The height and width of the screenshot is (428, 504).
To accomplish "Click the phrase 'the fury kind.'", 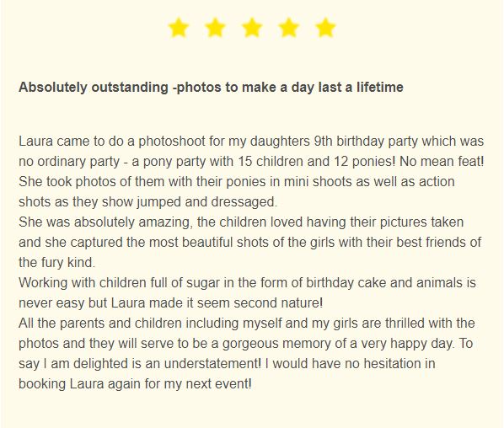I will pyautogui.click(x=57, y=263).
